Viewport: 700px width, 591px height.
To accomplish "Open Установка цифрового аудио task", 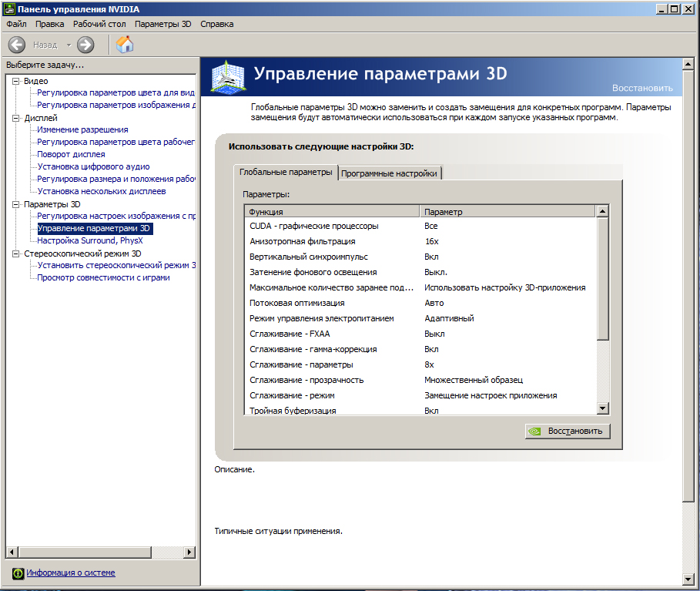I will pos(93,166).
